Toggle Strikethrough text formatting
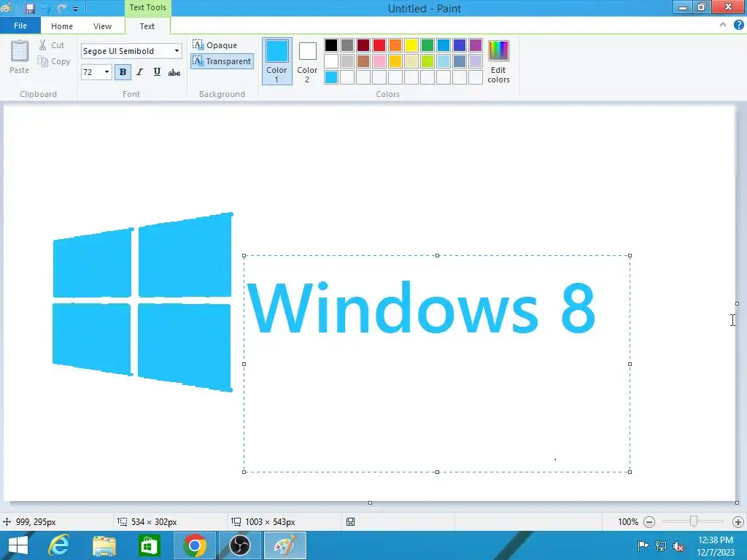This screenshot has height=560, width=747. (x=174, y=72)
